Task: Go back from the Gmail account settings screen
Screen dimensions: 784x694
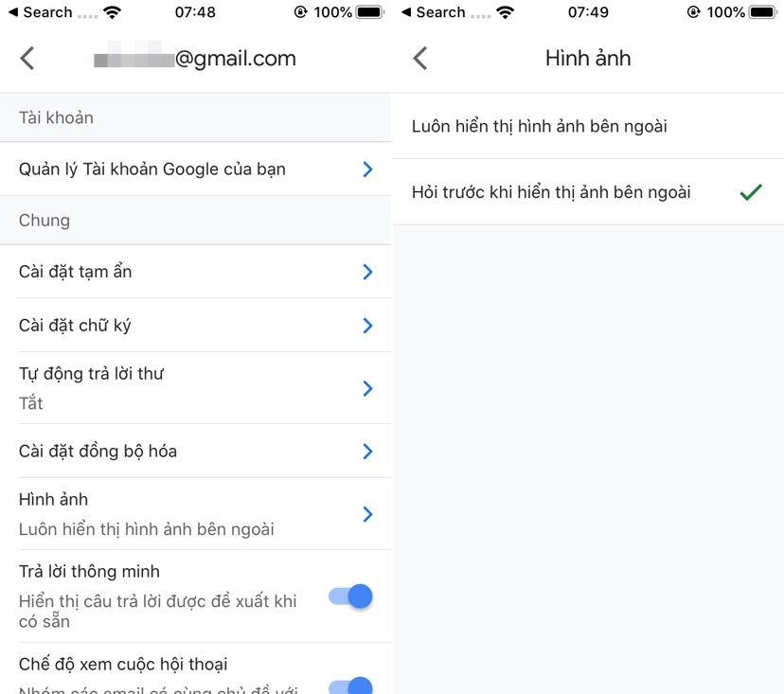Action: tap(27, 59)
